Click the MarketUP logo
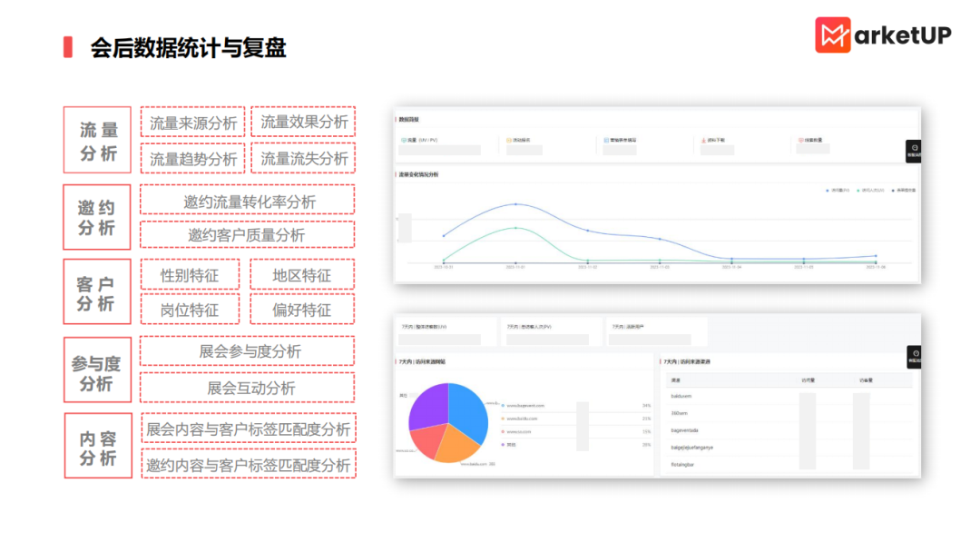Viewport: 980px width, 552px height. pyautogui.click(x=882, y=34)
